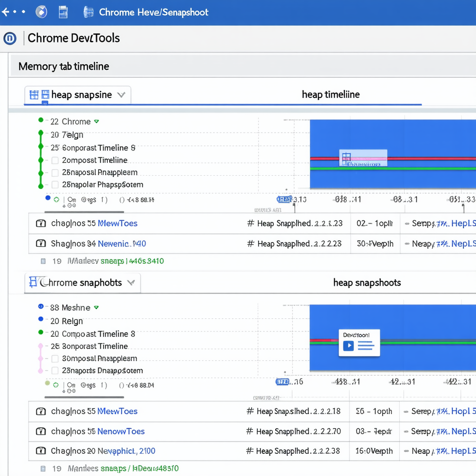Select the 25 Sonporast Timeline 8 row

93,148
